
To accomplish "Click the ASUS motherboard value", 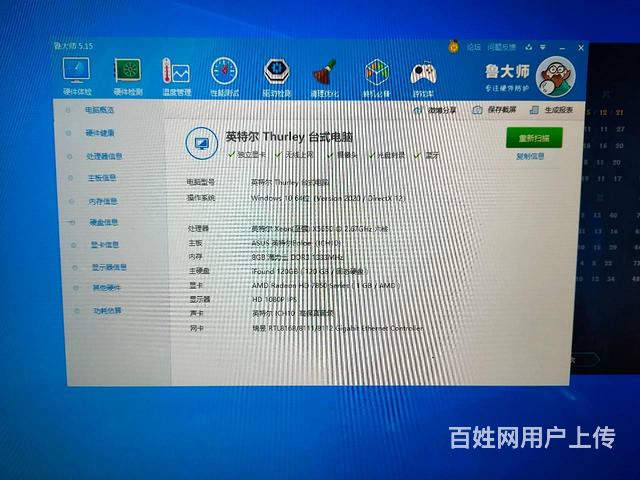I will tap(296, 243).
